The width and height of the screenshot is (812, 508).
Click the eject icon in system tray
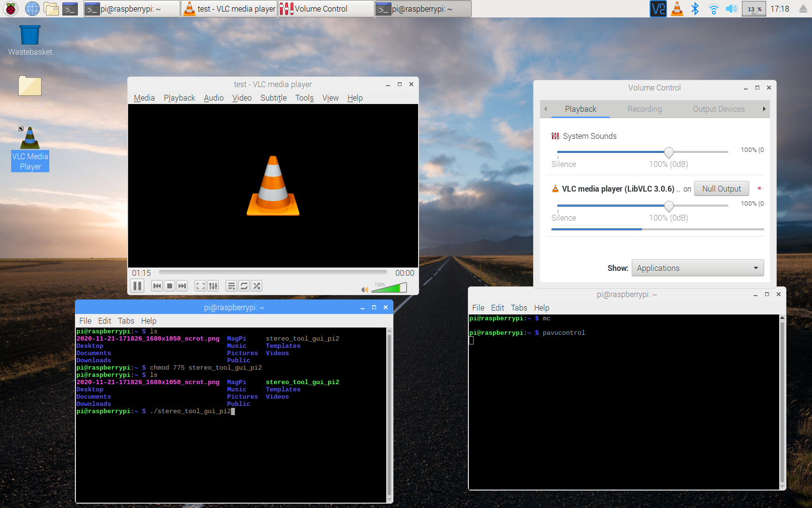coord(803,9)
